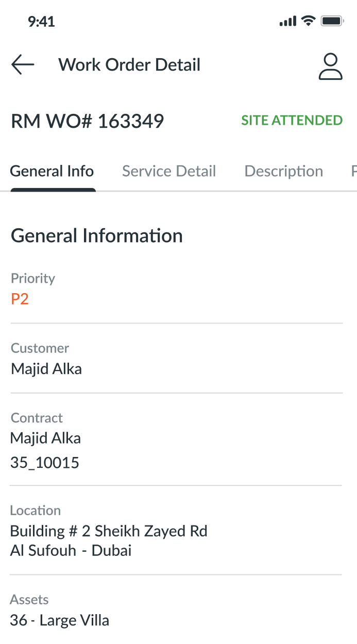
Task: Tap the cellular signal bars icon
Action: tap(288, 21)
